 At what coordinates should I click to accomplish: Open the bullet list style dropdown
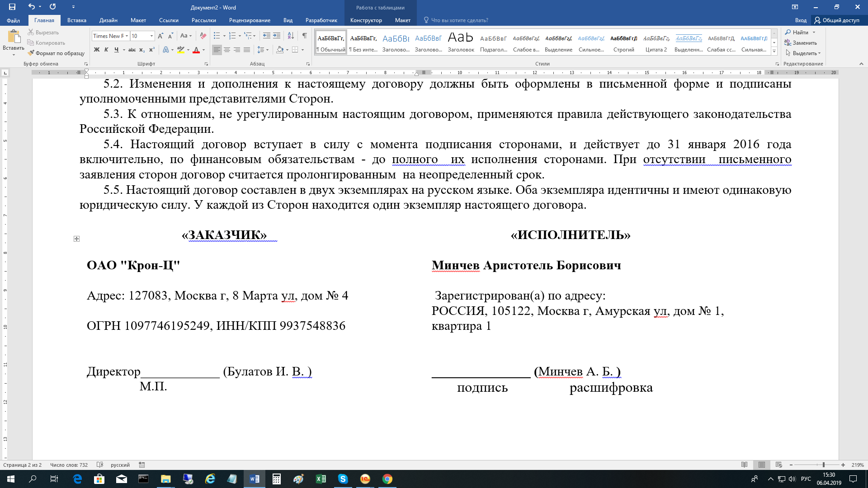pos(224,36)
